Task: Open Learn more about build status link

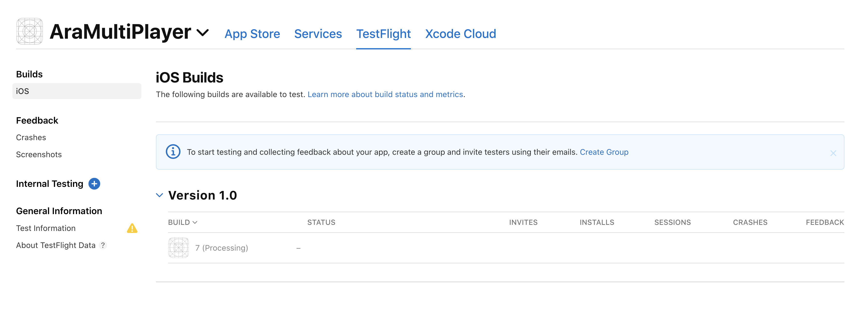Action: 385,94
